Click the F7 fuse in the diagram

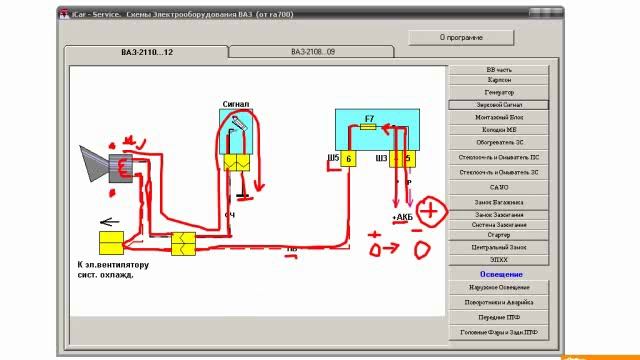[368, 127]
